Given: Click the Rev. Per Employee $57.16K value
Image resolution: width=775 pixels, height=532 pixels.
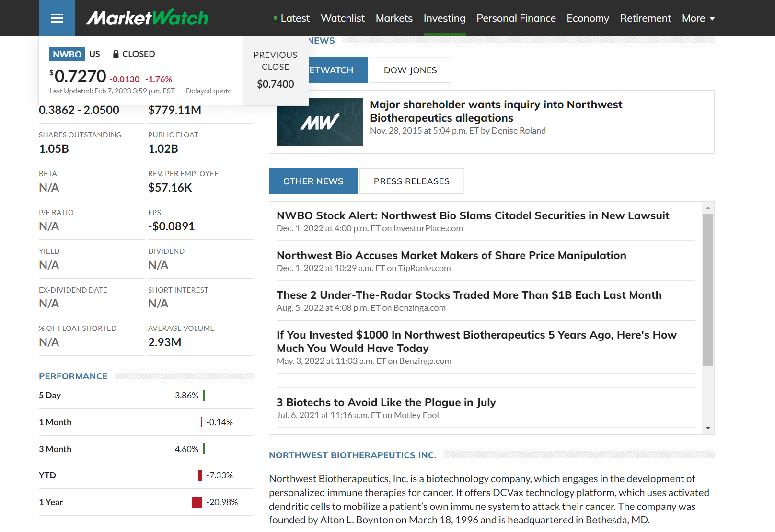Looking at the screenshot, I should (x=170, y=188).
